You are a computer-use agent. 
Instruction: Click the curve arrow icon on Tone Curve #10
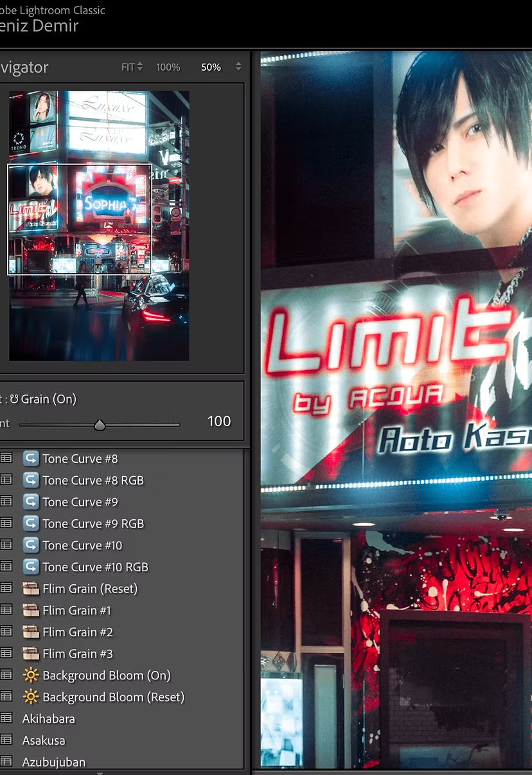pos(31,546)
